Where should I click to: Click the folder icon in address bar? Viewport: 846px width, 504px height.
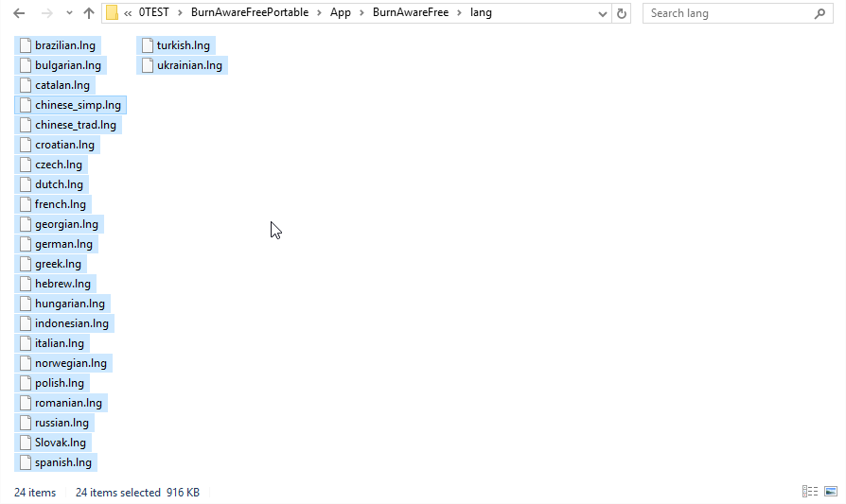pos(112,13)
